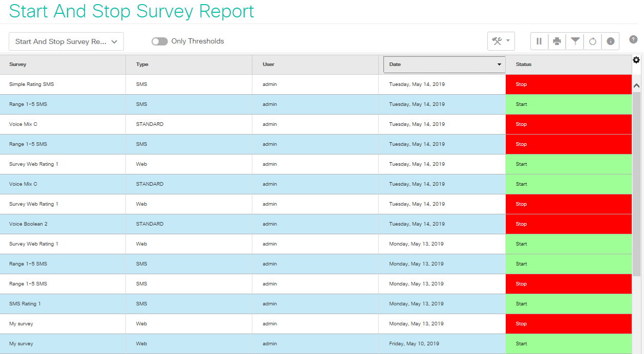Open the help

click(633, 39)
